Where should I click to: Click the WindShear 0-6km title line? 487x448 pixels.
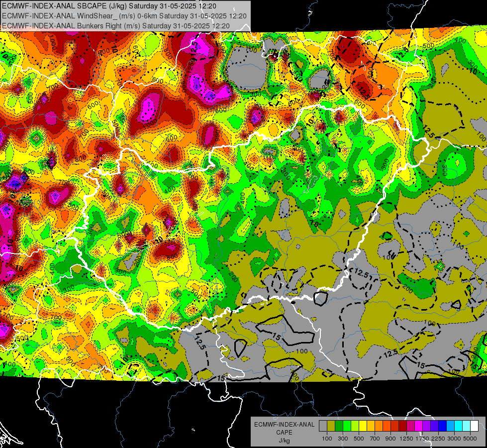tap(124, 16)
